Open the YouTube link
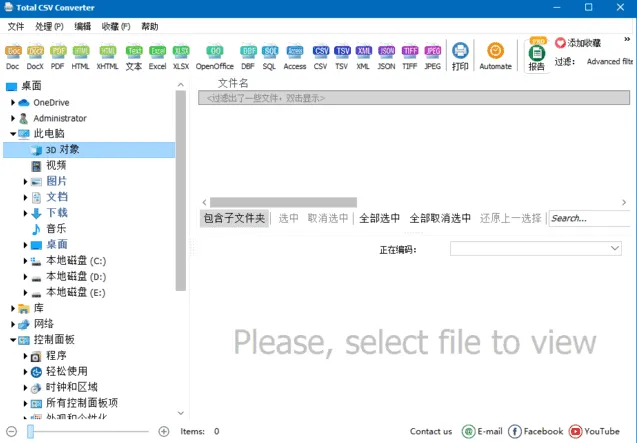 594,431
